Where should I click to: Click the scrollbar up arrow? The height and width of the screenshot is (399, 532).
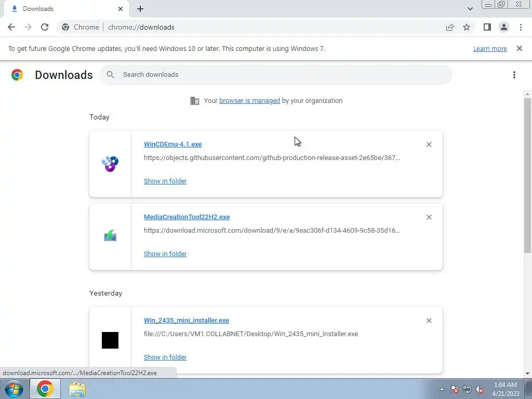click(x=527, y=94)
